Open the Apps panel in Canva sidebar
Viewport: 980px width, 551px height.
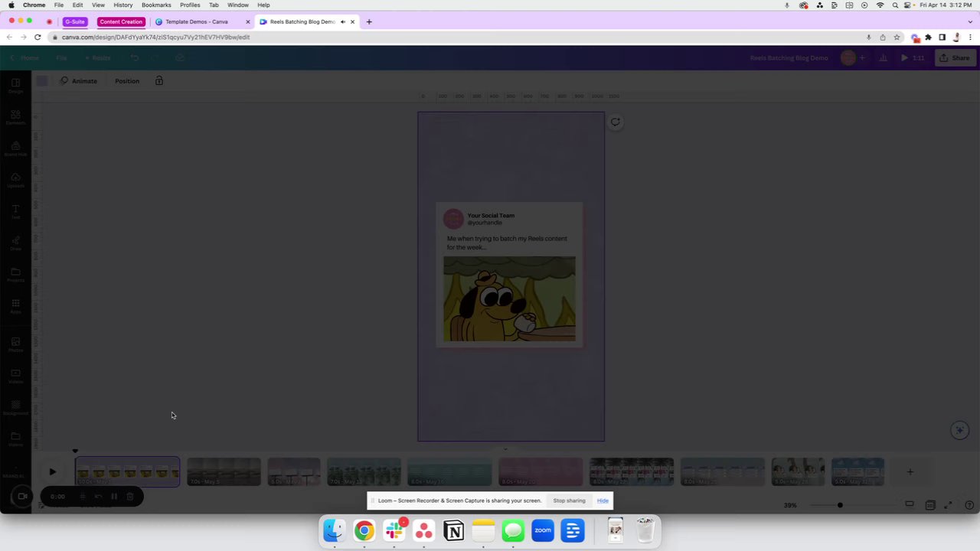point(15,307)
